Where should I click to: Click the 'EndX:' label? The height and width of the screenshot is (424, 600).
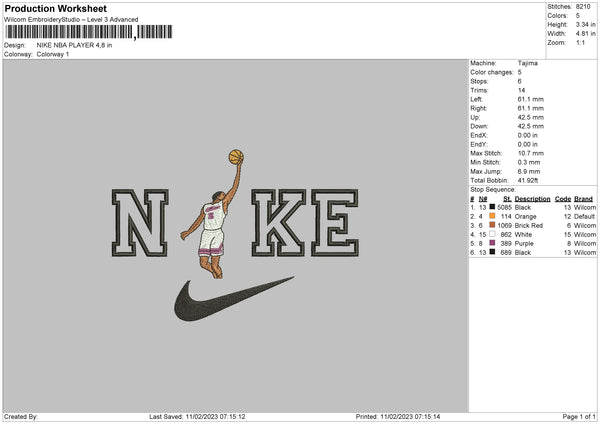(x=479, y=135)
